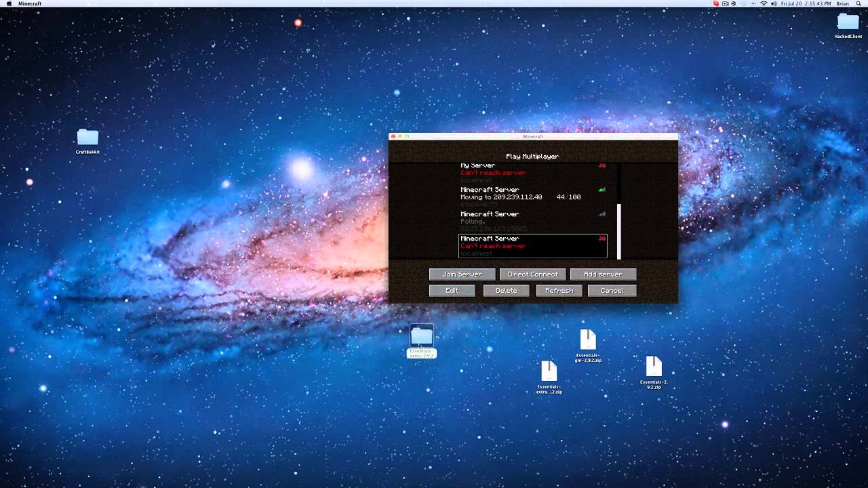The height and width of the screenshot is (488, 868).
Task: Edit the selected server entry
Action: pos(452,291)
